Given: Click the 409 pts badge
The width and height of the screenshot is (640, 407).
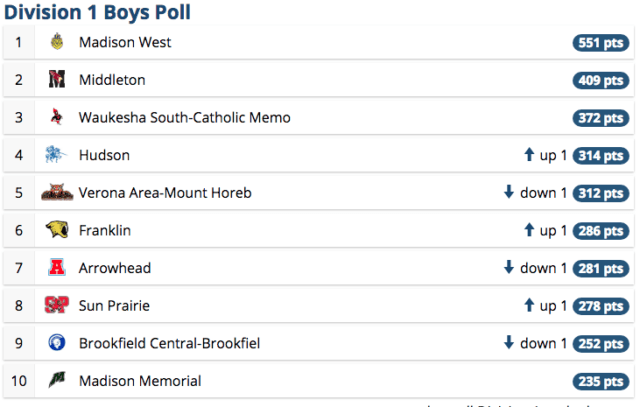Looking at the screenshot, I should [601, 80].
